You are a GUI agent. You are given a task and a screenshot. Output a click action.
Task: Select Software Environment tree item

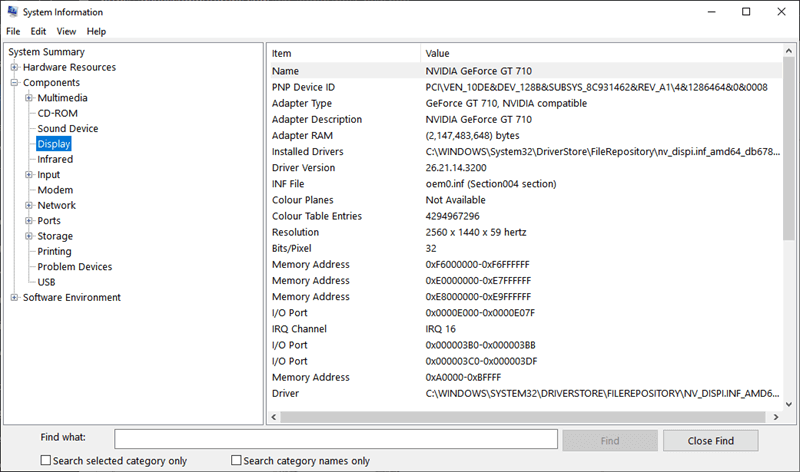72,297
